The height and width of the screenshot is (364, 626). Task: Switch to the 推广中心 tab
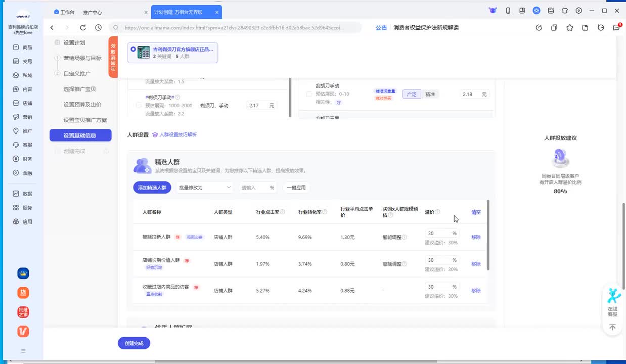pos(93,12)
